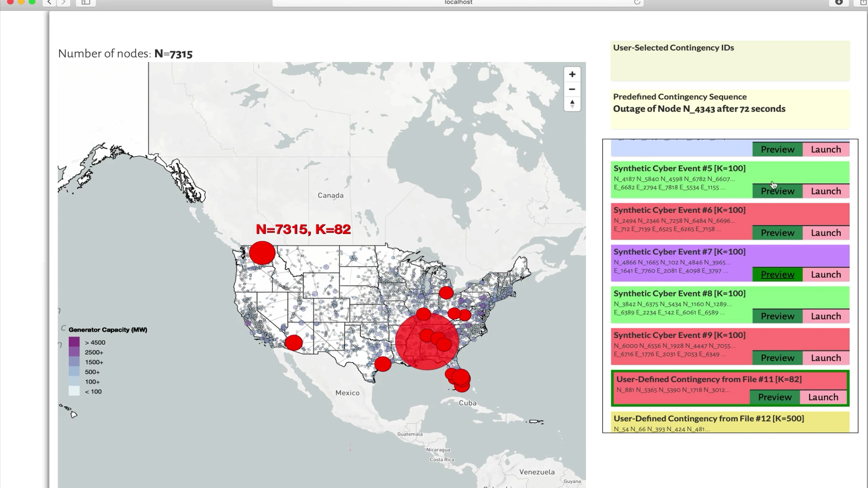Zoom in on the map

[x=572, y=75]
